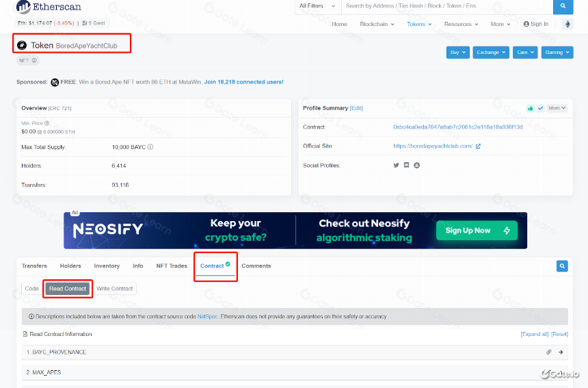Viewport: 588px width, 388px height.
Task: Click the blue checkmark icon in Profile Summary
Action: (540, 108)
